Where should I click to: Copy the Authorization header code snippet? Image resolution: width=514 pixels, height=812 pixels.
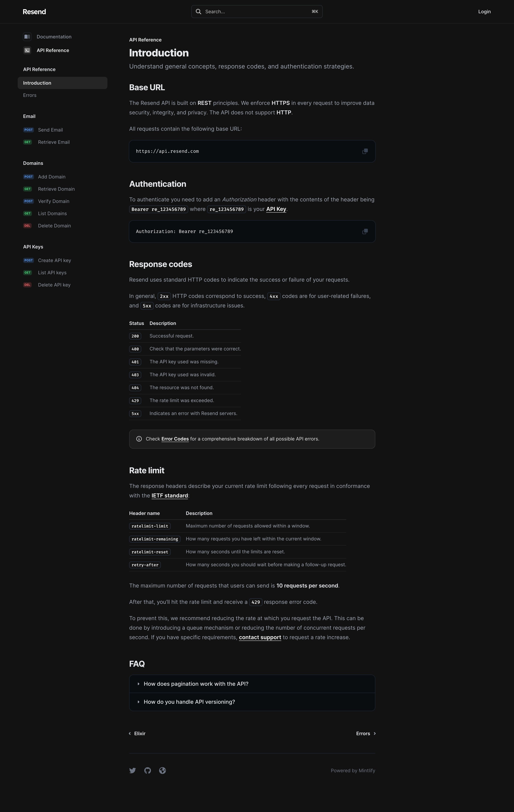coord(365,232)
